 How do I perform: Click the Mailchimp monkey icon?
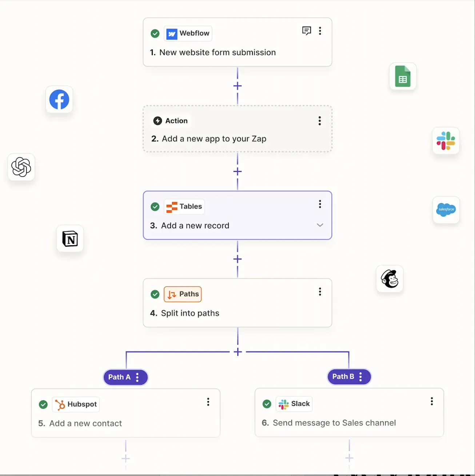(390, 279)
